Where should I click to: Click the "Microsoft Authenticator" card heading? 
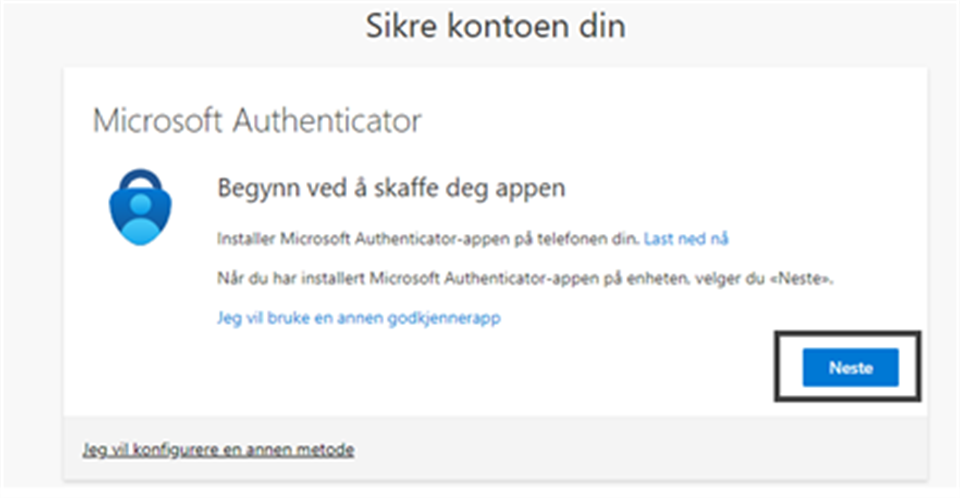click(257, 121)
